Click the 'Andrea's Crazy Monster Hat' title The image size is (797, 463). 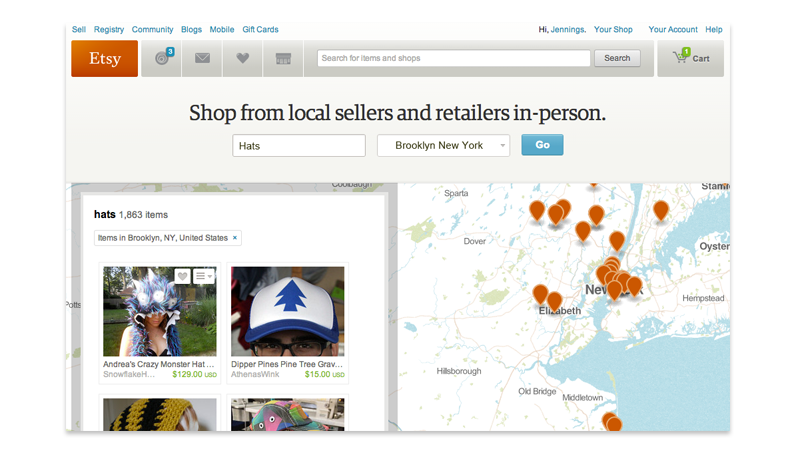[x=159, y=364]
